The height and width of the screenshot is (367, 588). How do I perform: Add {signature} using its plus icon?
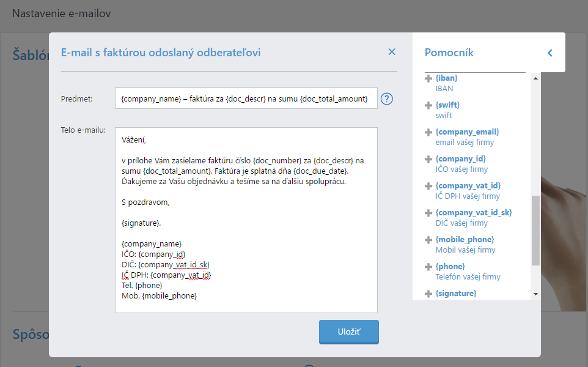coord(428,294)
